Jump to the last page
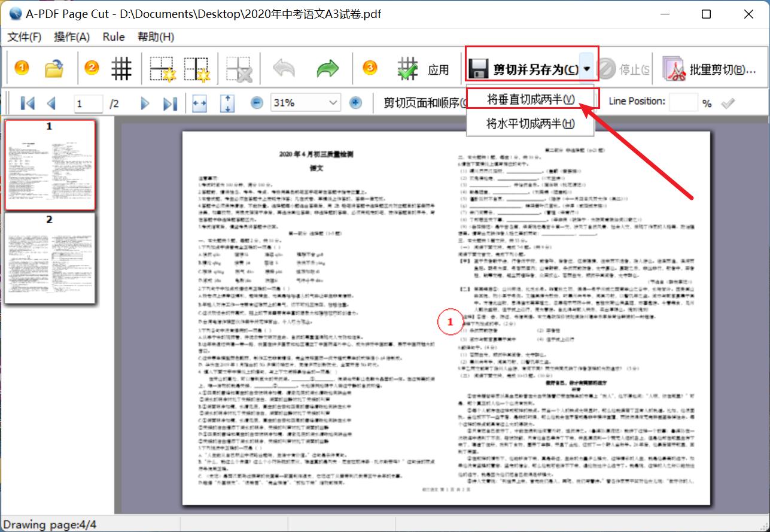 tap(169, 102)
